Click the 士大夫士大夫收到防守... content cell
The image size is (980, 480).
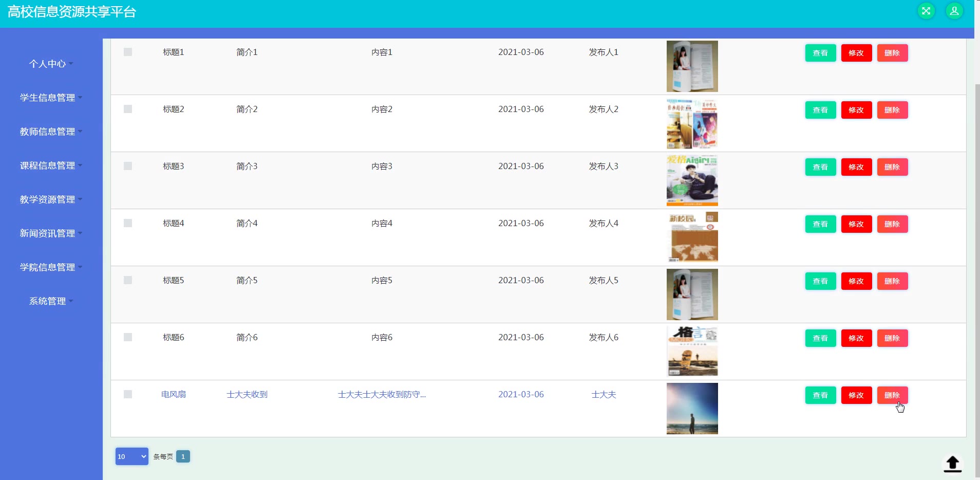coord(382,394)
